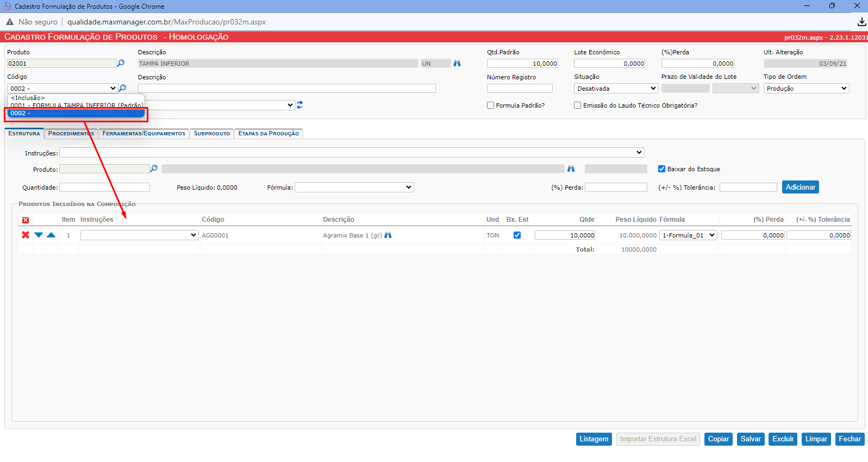Click the Não seguro warning icon
868x462 pixels.
coord(10,22)
